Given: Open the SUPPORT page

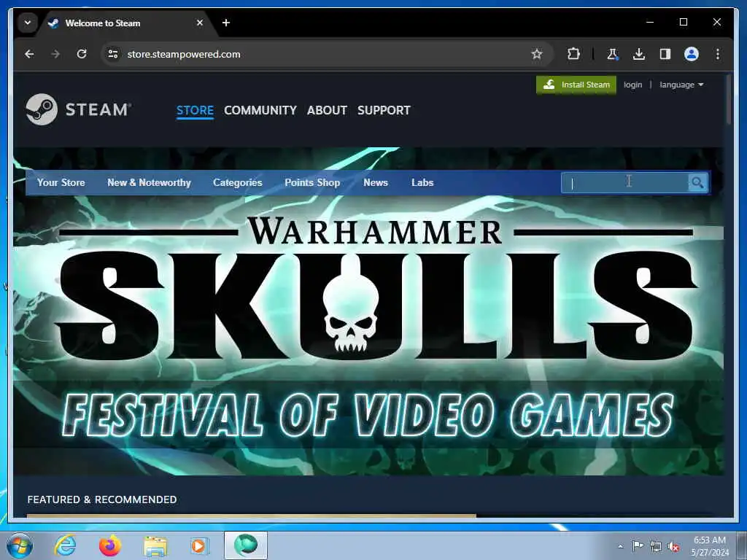Looking at the screenshot, I should [384, 111].
